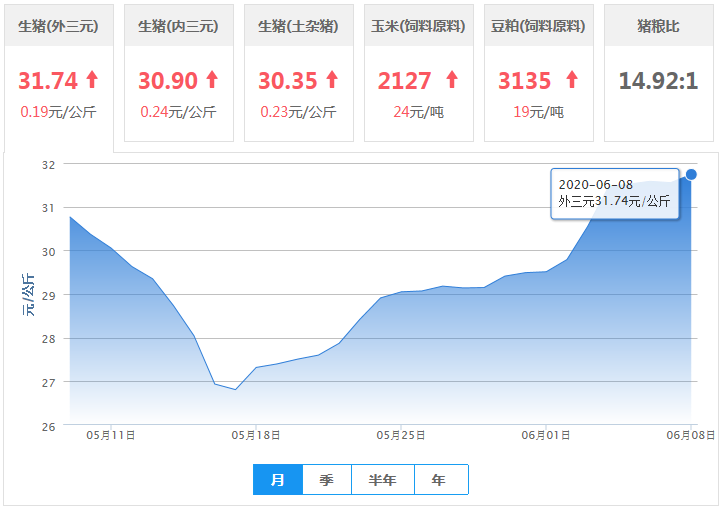The image size is (722, 510).
Task: Click the 05月18日 x-axis date label
Action: pos(254,435)
